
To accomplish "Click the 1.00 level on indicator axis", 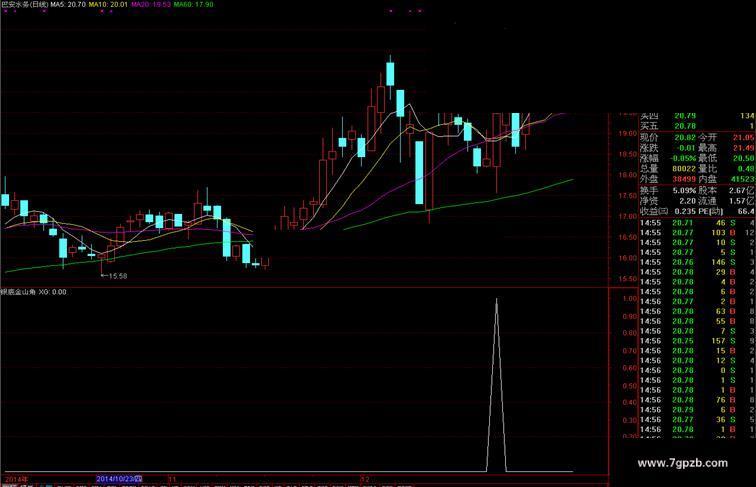I will (630, 299).
